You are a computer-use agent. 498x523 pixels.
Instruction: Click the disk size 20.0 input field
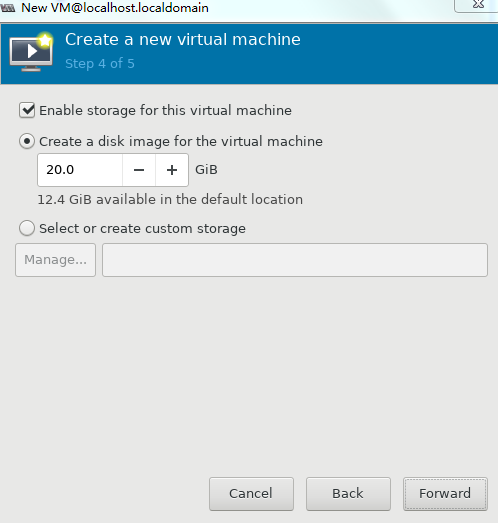80,170
